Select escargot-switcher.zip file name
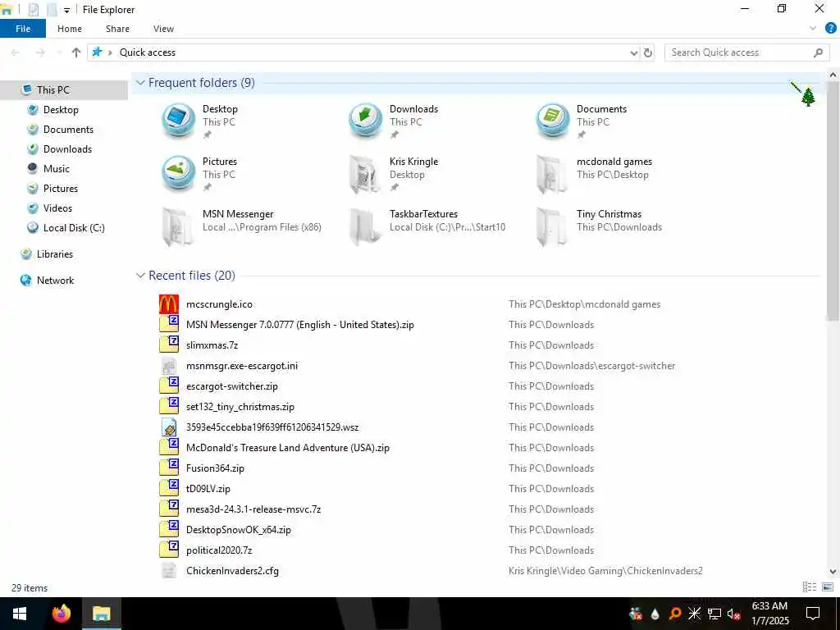The height and width of the screenshot is (630, 840). click(232, 386)
